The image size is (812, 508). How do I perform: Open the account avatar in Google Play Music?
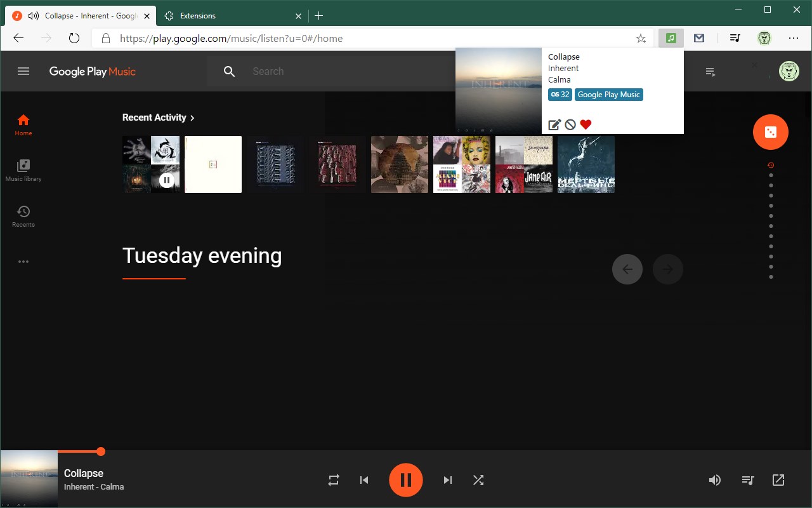pos(789,71)
